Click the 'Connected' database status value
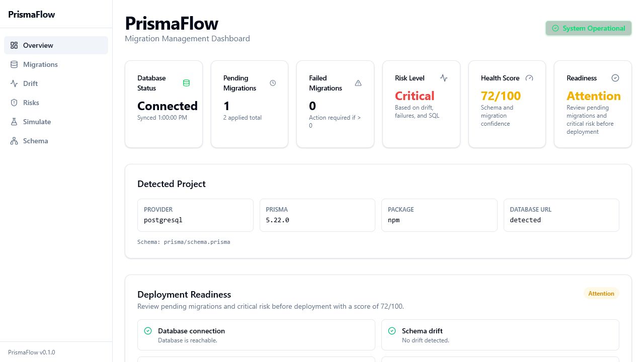 (168, 106)
